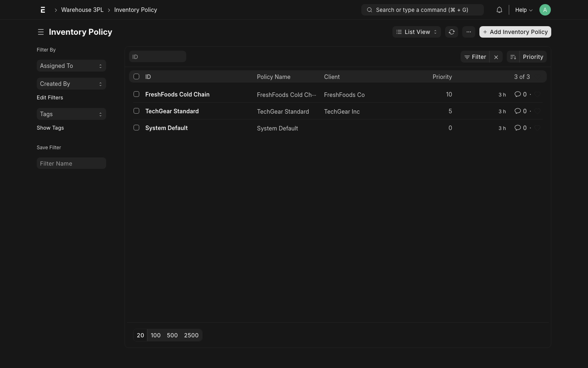Check the TechGear Standard row checkbox

[x=136, y=111]
